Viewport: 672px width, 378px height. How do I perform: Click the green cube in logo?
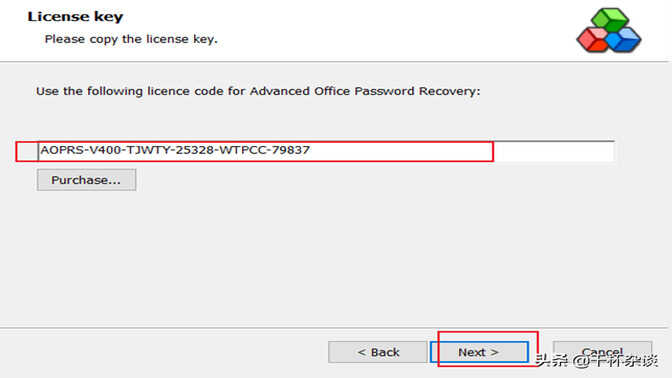pos(610,19)
